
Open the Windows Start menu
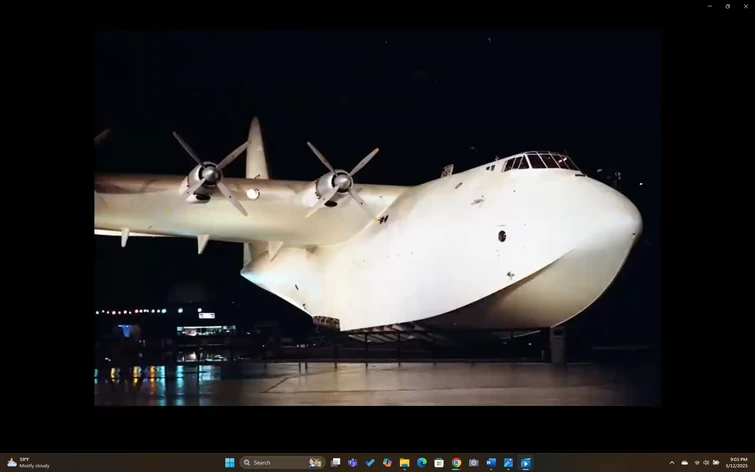coord(230,463)
